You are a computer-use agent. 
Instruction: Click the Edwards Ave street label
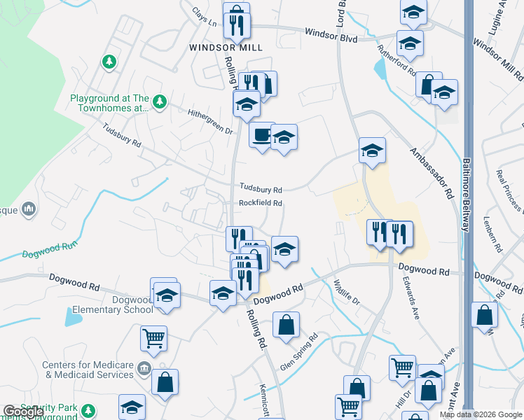click(x=411, y=297)
